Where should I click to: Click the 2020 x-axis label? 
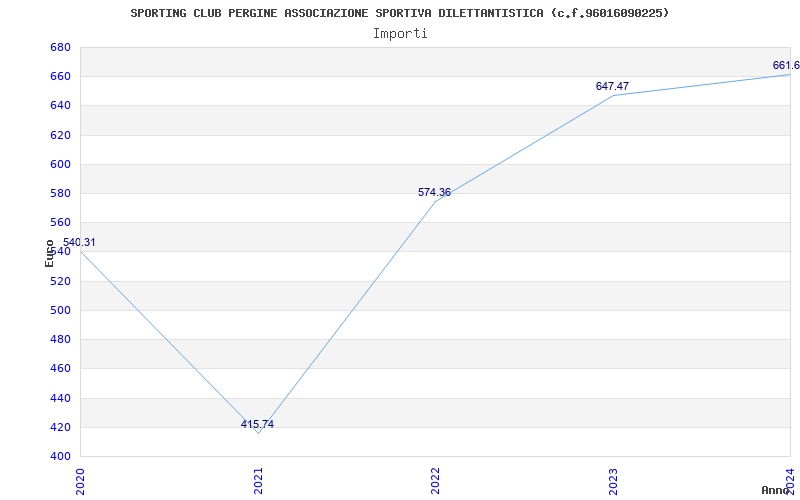tap(80, 481)
